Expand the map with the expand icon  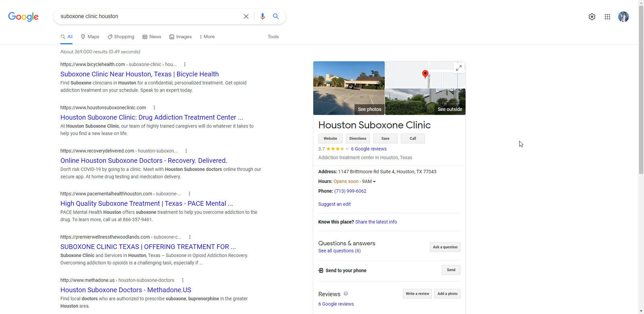(459, 68)
